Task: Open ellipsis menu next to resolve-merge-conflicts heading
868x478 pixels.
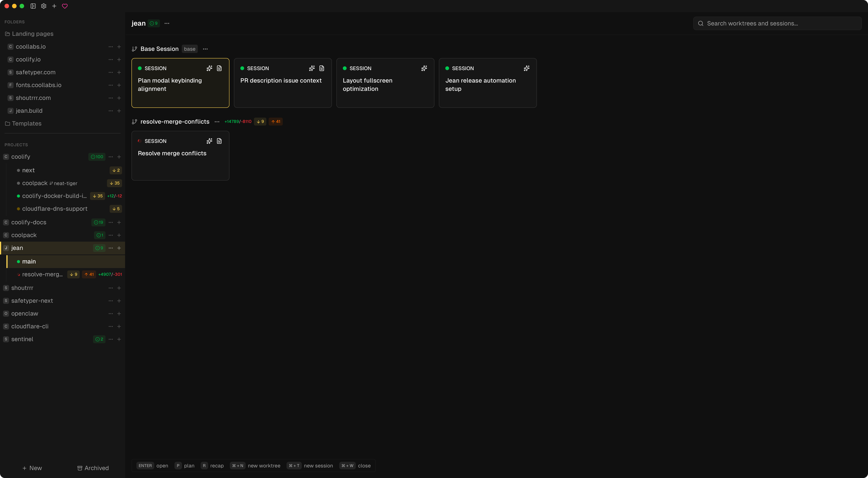Action: [x=217, y=122]
